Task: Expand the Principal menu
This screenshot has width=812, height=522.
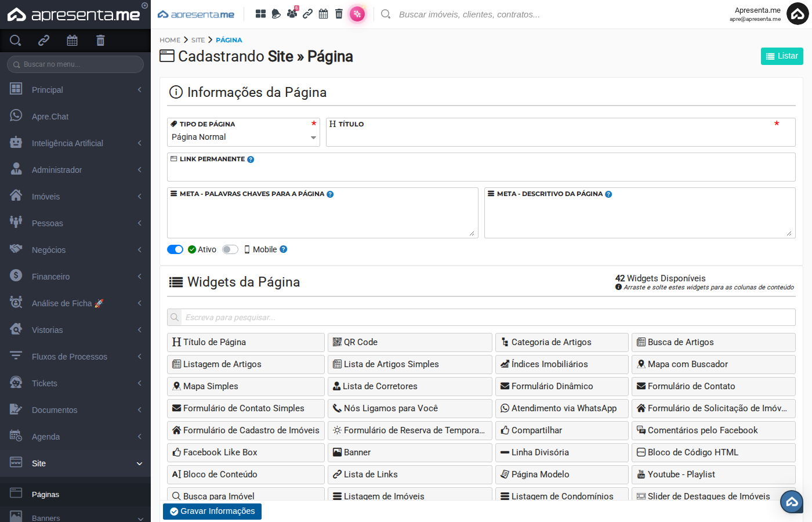Action: click(x=75, y=90)
